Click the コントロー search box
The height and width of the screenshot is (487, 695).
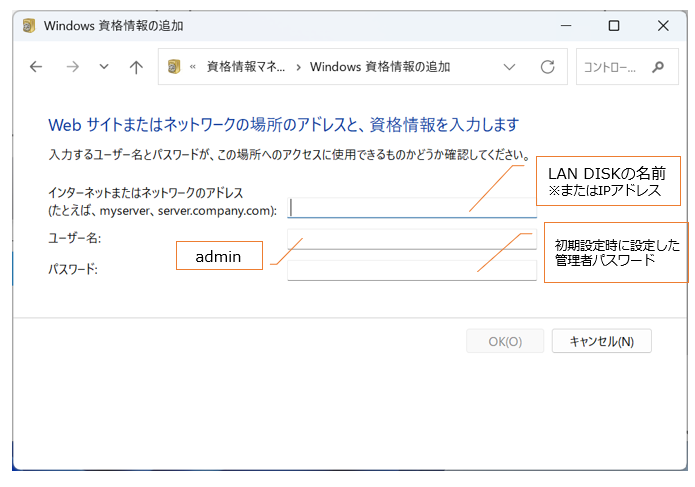point(612,68)
